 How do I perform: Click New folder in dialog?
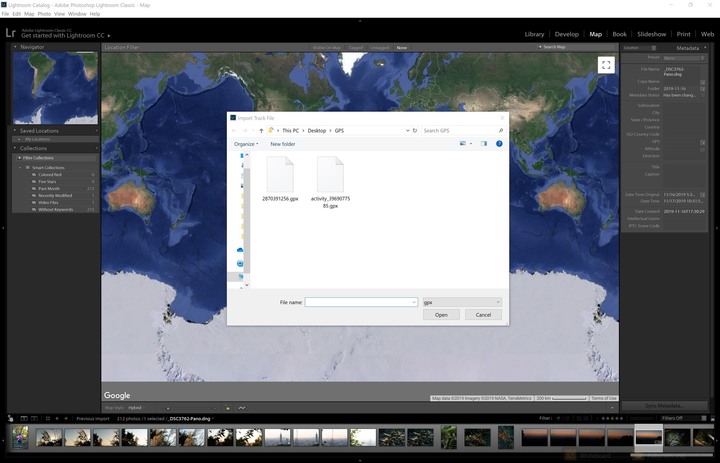(x=282, y=144)
